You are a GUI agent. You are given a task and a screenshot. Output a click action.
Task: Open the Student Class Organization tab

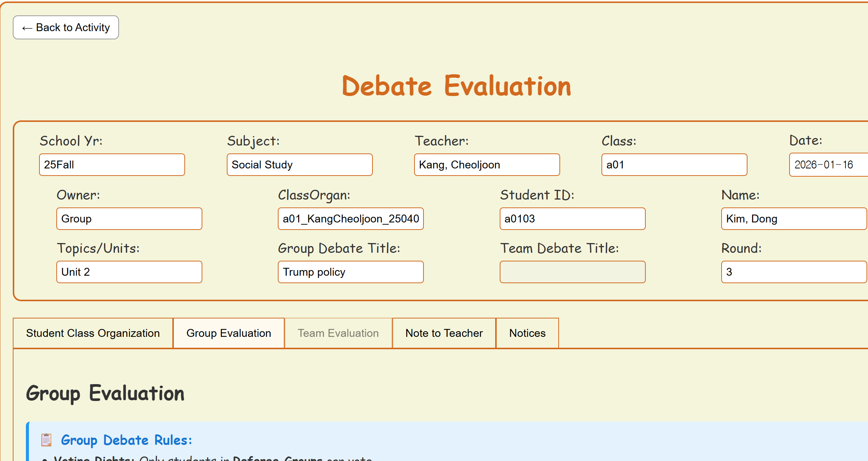point(93,333)
